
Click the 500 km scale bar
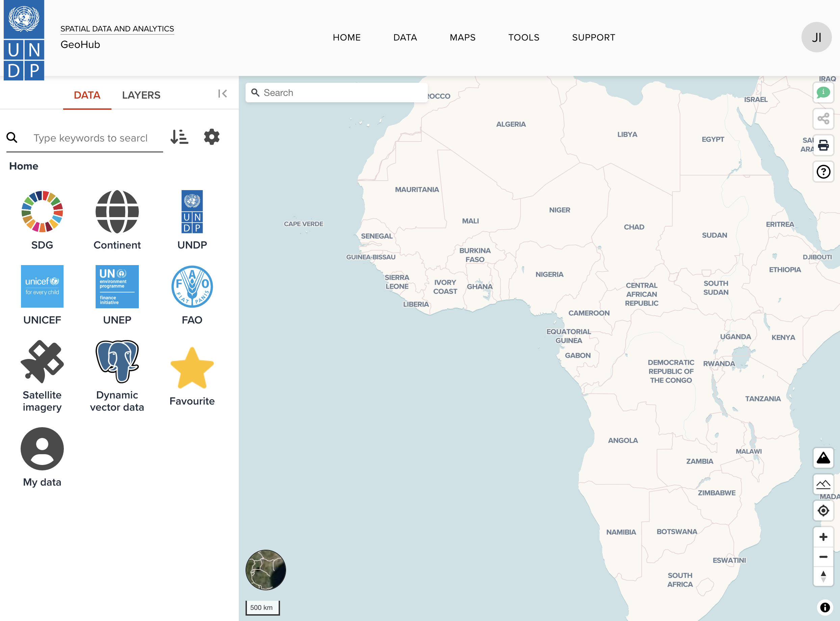click(x=262, y=607)
